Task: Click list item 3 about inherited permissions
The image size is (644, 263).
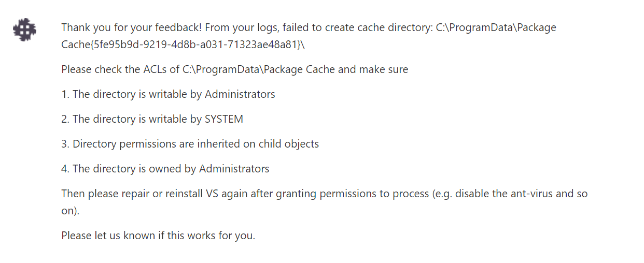Action: tap(190, 144)
